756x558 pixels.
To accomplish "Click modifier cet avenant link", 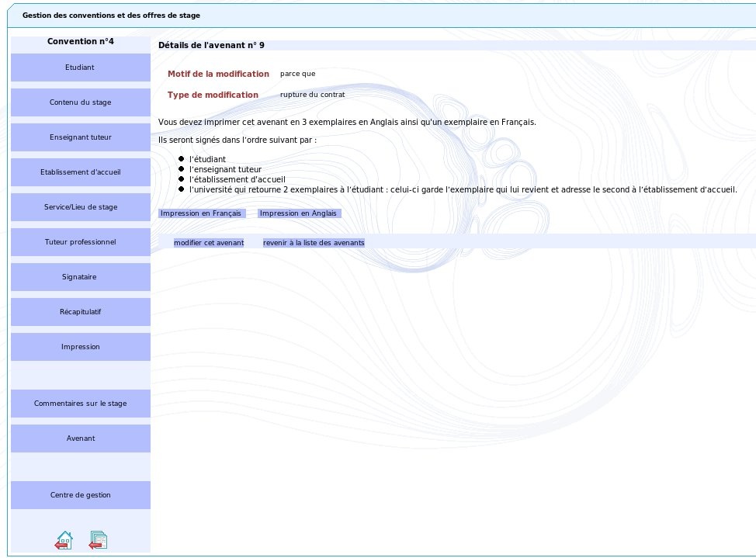I will point(209,243).
